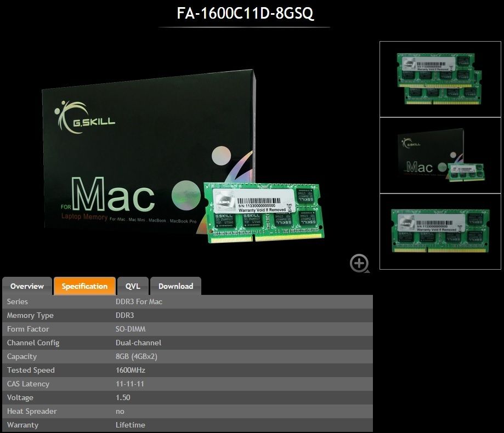
Task: Click the product title FA-1600C11D-8GSQ
Action: coord(245,13)
